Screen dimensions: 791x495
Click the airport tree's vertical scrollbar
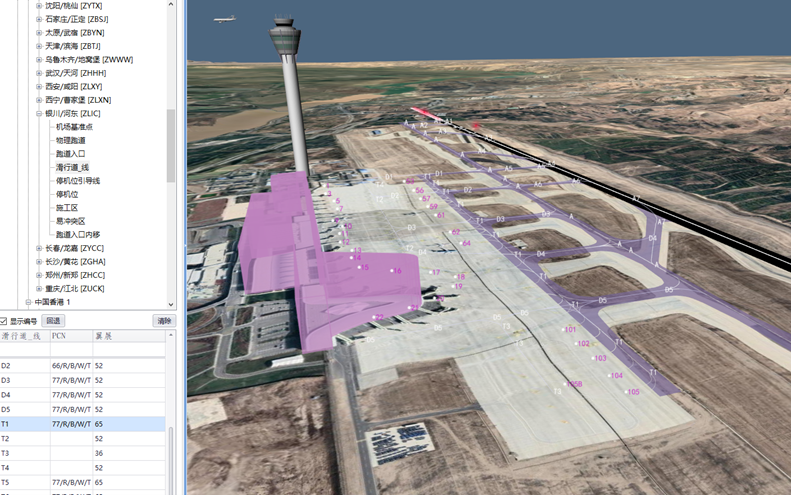pos(171,145)
